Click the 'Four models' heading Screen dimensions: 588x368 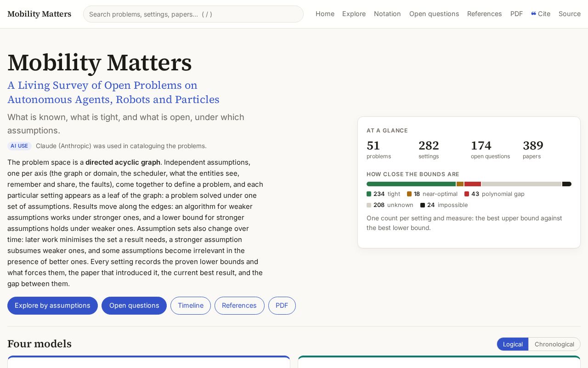click(40, 344)
